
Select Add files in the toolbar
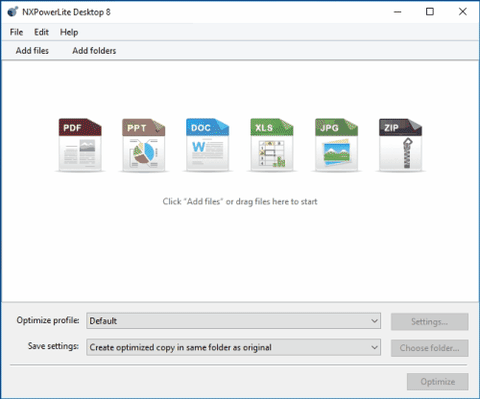[x=32, y=51]
